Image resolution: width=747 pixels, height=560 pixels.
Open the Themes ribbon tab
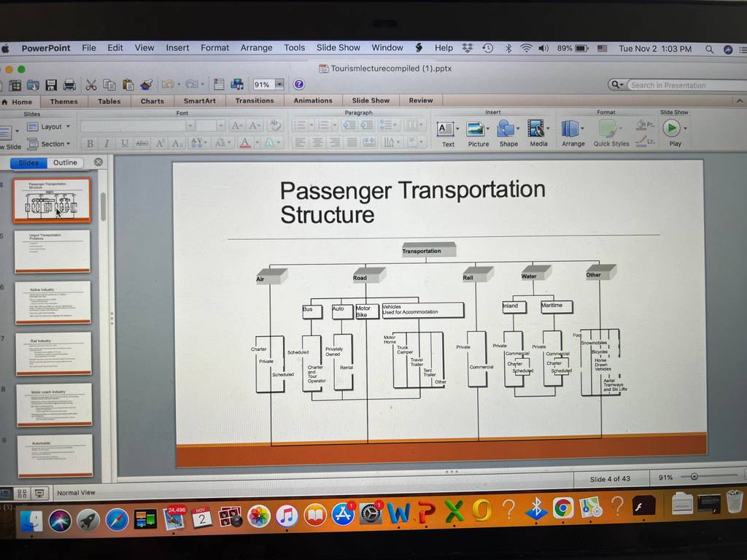click(x=64, y=101)
